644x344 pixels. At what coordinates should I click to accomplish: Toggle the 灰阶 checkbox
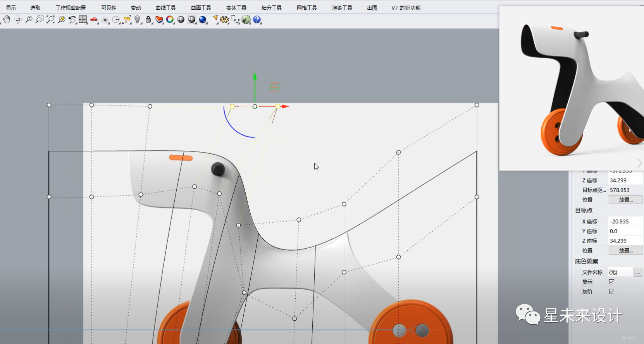click(611, 292)
